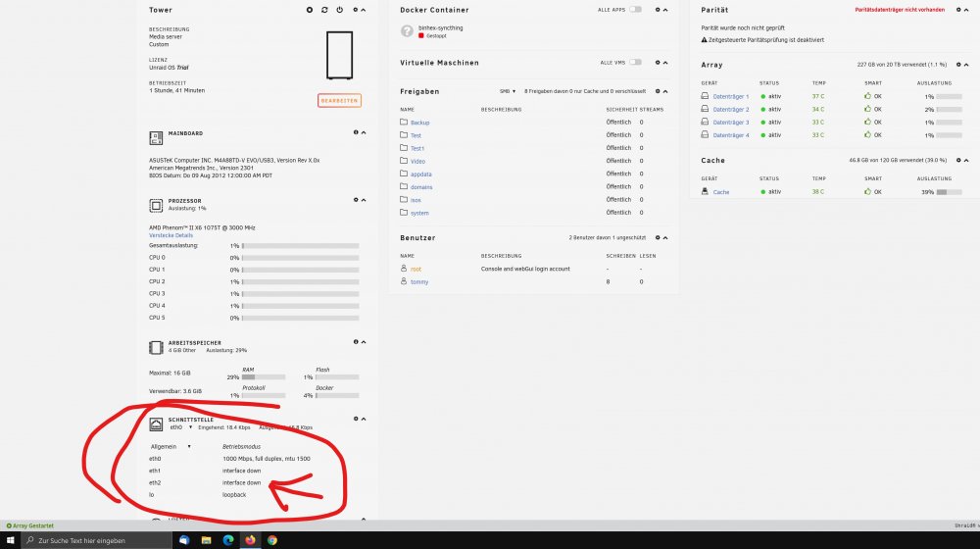This screenshot has width=980, height=549.
Task: Open the Datenträger 2 link
Action: coord(731,110)
